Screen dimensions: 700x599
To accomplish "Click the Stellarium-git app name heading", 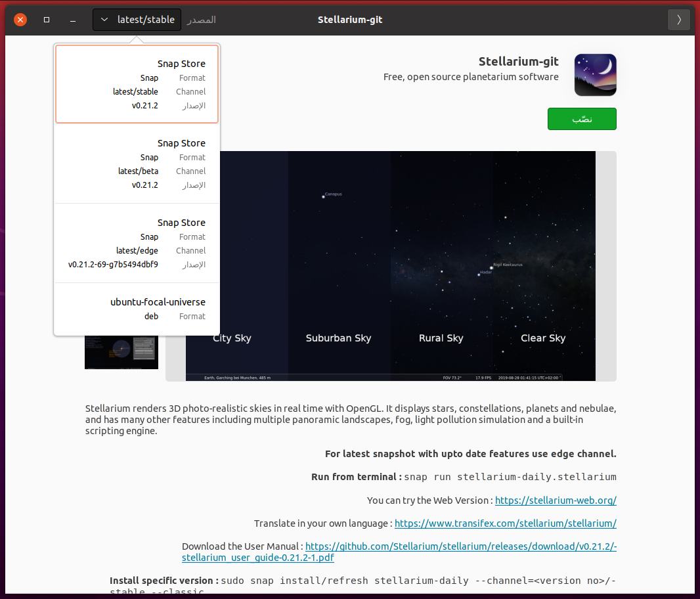I will 518,62.
